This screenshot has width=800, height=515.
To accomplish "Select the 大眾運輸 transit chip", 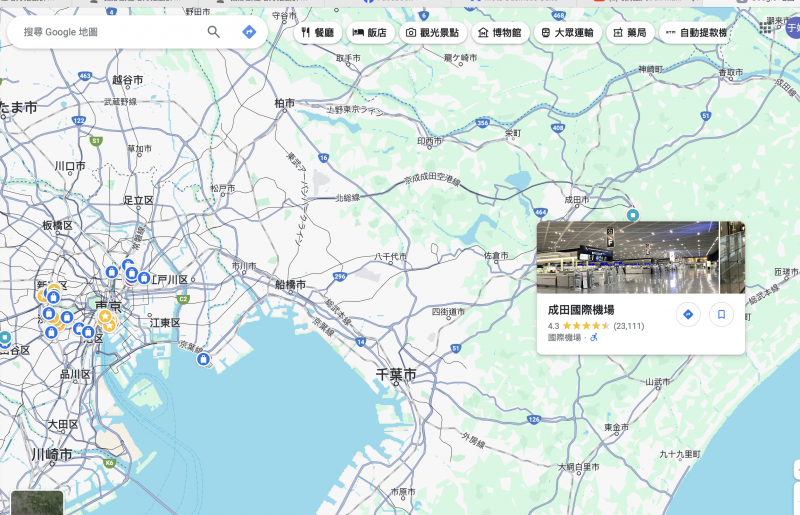I will 567,33.
